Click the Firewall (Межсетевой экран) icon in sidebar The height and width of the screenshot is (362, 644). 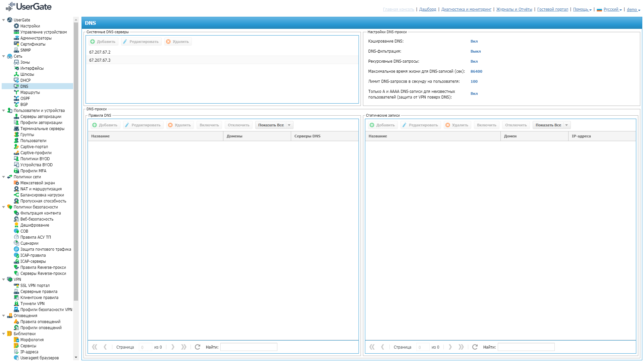(x=16, y=183)
